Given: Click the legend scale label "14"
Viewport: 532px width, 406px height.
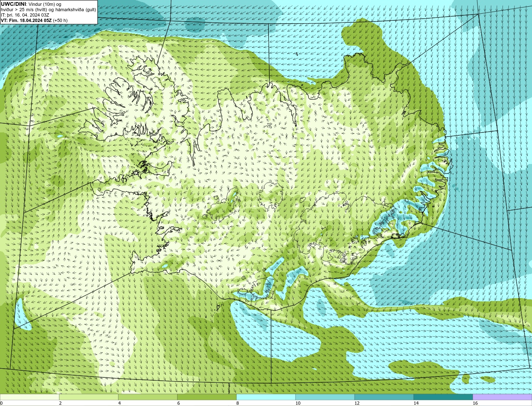Looking at the screenshot, I should 416,403.
